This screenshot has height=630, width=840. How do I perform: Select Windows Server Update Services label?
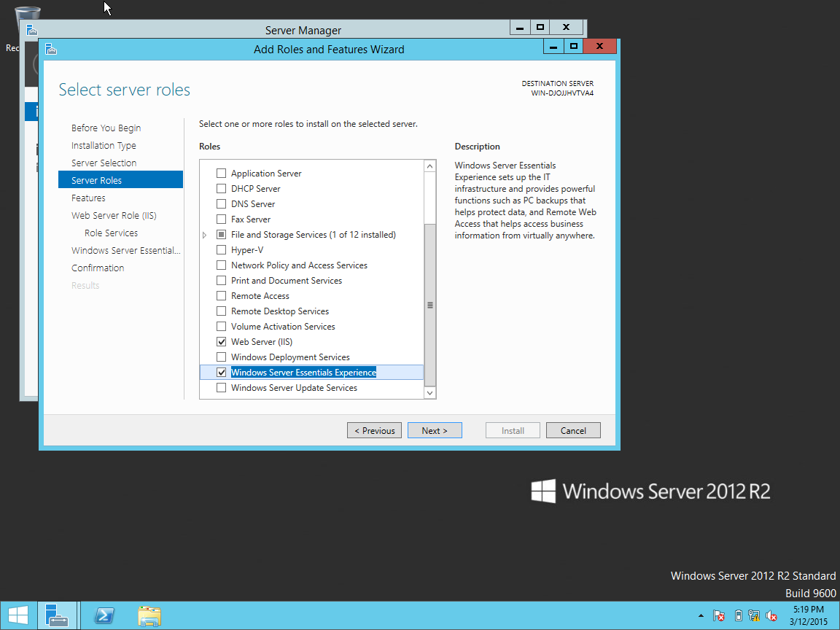294,388
